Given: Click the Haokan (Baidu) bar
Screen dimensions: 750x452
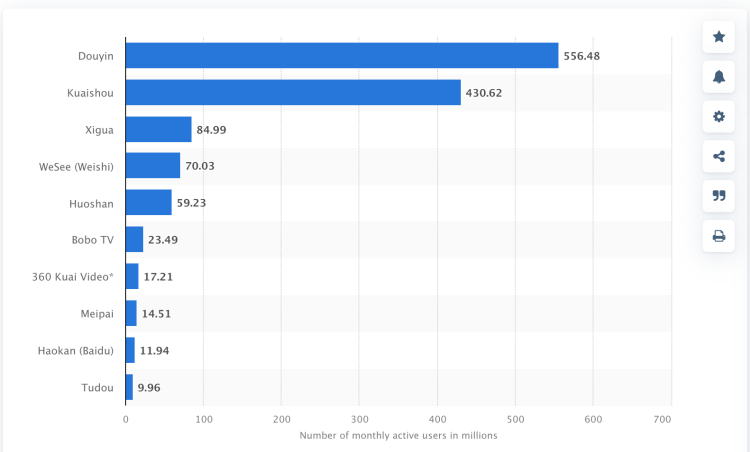Looking at the screenshot, I should click(x=130, y=350).
